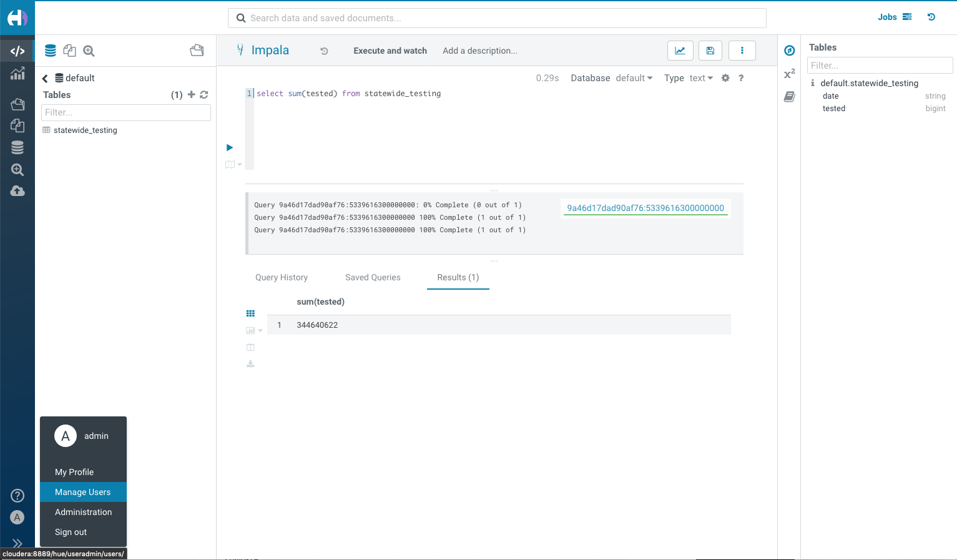The image size is (957, 560).
Task: Toggle the query settings gear icon
Action: pyautogui.click(x=725, y=77)
